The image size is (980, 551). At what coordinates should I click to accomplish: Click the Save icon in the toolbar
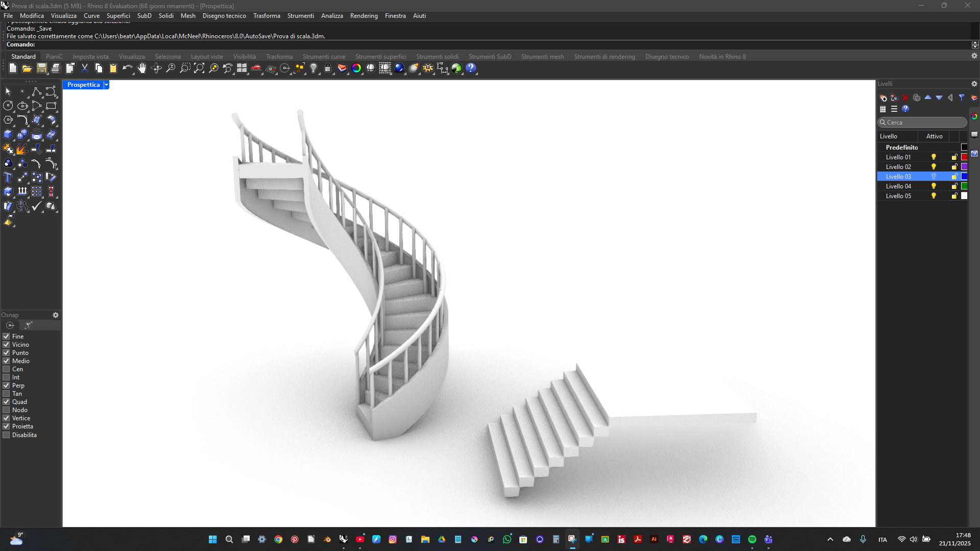click(41, 68)
